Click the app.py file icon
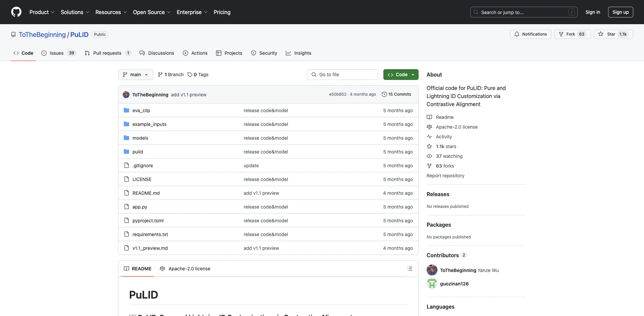The width and height of the screenshot is (644, 316). 126,207
